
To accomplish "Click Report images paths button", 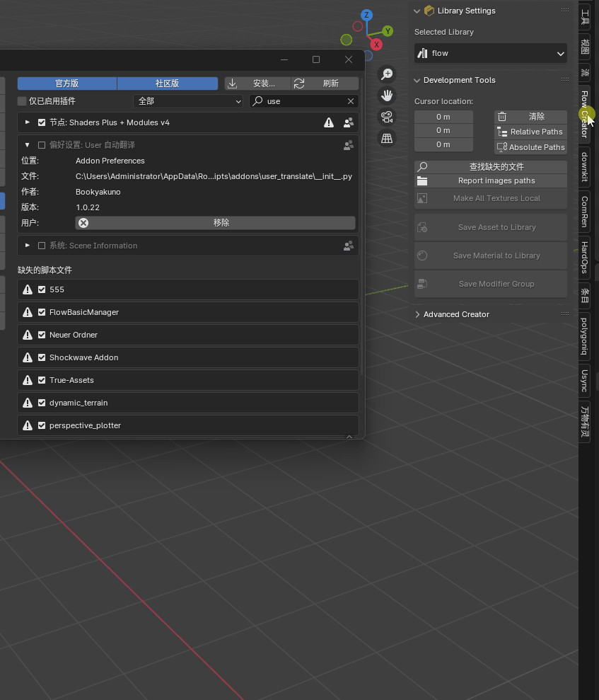I will (x=496, y=180).
